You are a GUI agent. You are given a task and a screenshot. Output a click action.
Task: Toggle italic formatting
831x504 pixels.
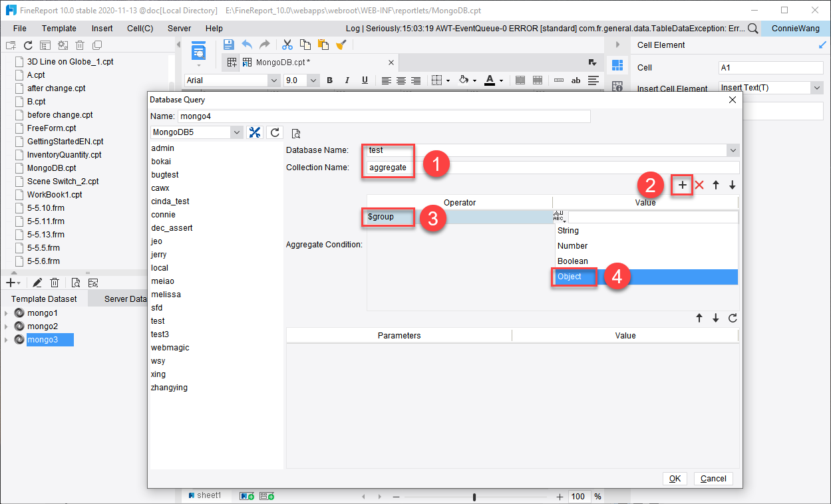[x=347, y=80]
